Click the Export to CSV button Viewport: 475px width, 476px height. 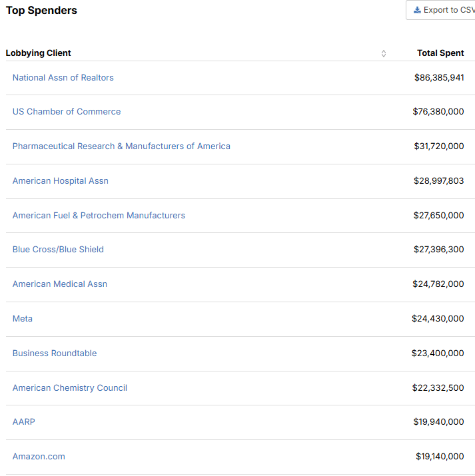pyautogui.click(x=440, y=10)
